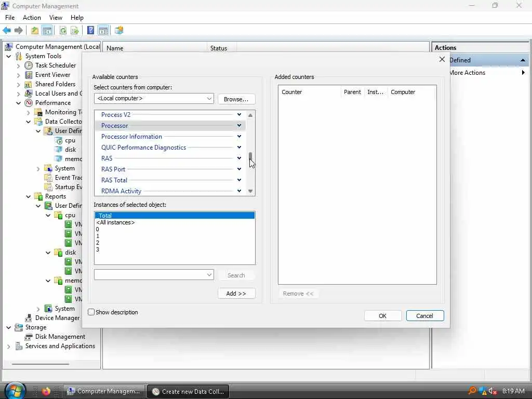Open the Select counters from computer combo box
This screenshot has height=399, width=532.
click(154, 98)
